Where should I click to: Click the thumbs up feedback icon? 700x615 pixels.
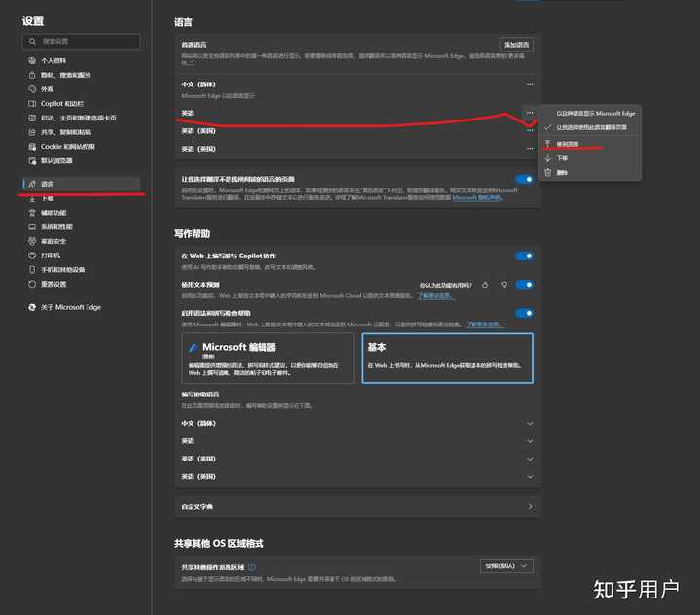coord(485,285)
